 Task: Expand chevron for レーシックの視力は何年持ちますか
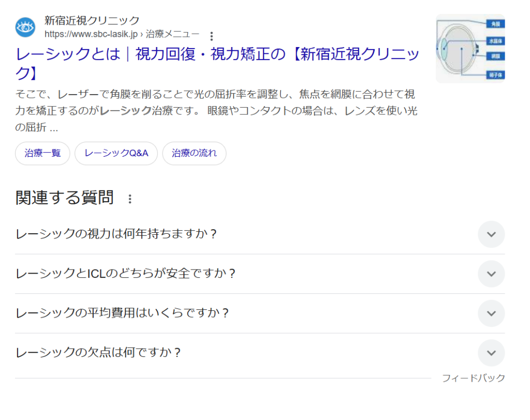(x=491, y=234)
